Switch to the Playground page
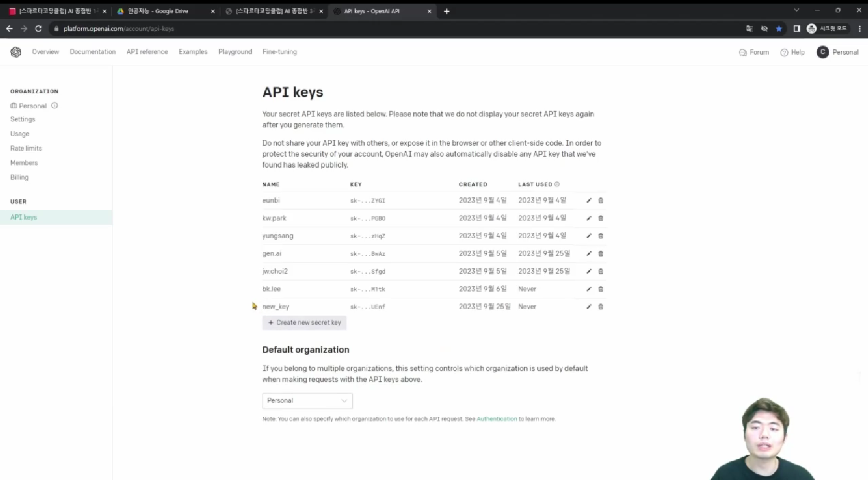868x480 pixels. (x=235, y=52)
